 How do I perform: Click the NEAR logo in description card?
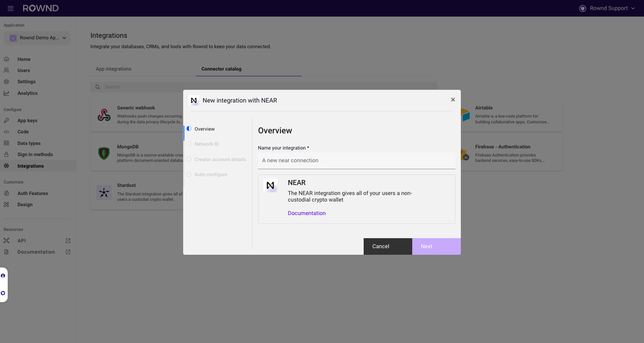pos(270,185)
